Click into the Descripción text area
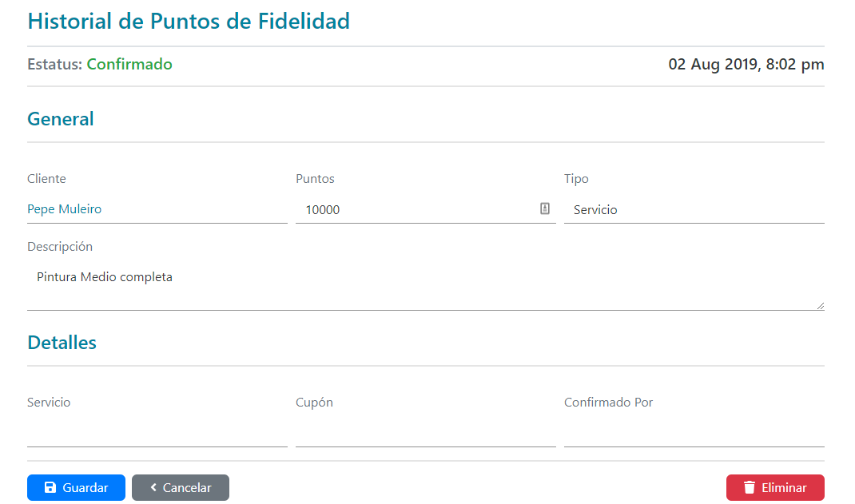The width and height of the screenshot is (855, 504). coord(424,287)
